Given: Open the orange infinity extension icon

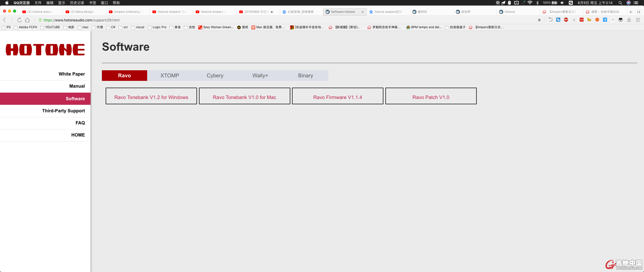Looking at the screenshot, I should pos(597,20).
